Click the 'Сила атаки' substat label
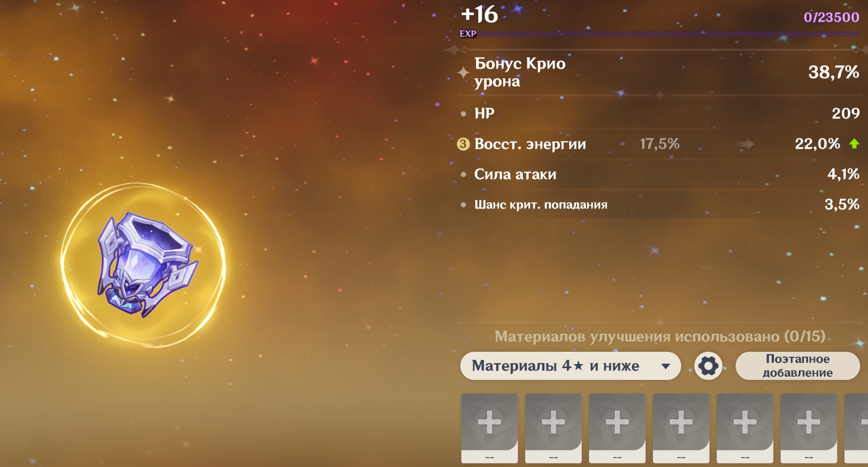The image size is (868, 467). pos(515,174)
